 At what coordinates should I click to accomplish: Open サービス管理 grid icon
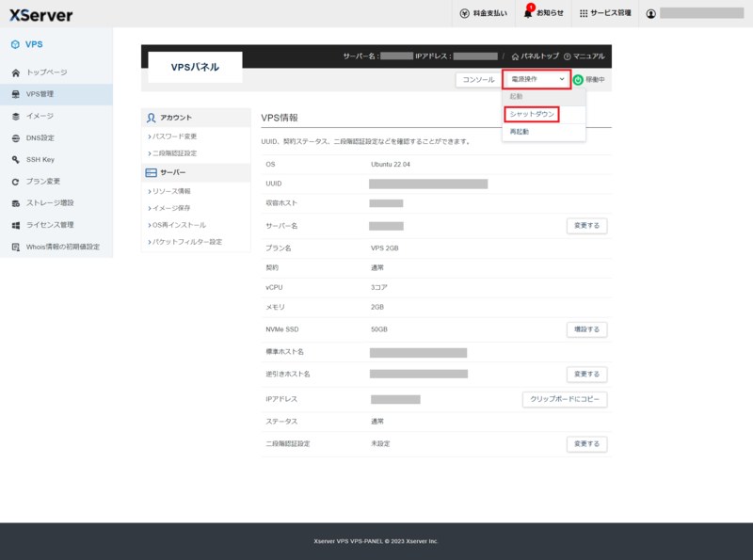tap(584, 13)
